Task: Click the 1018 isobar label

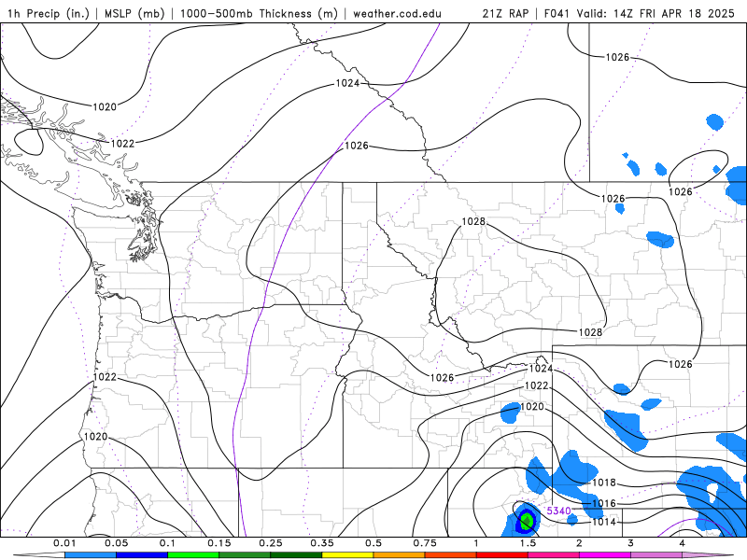Action: (x=604, y=483)
